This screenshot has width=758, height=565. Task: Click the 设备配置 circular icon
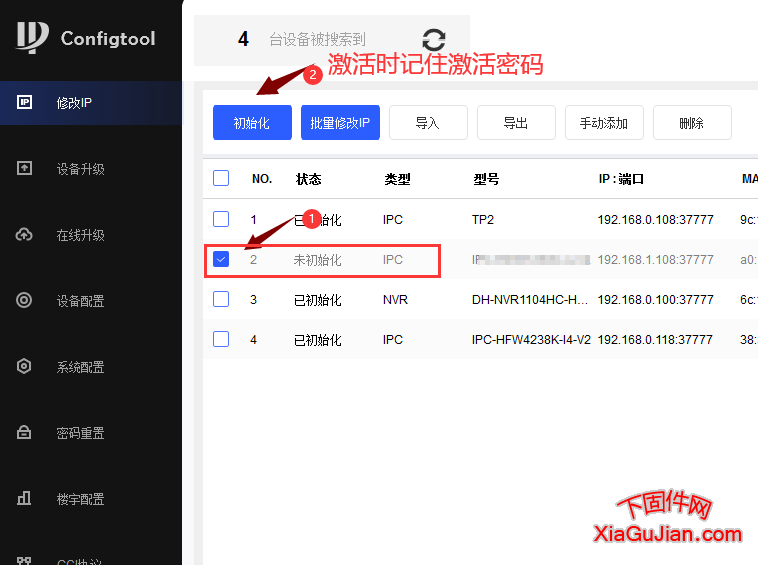click(x=24, y=300)
